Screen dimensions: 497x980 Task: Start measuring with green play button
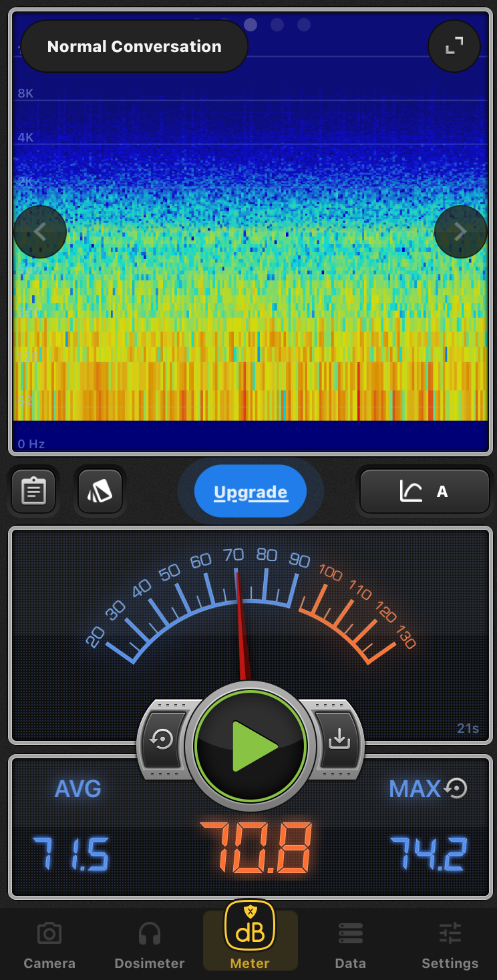pyautogui.click(x=251, y=746)
